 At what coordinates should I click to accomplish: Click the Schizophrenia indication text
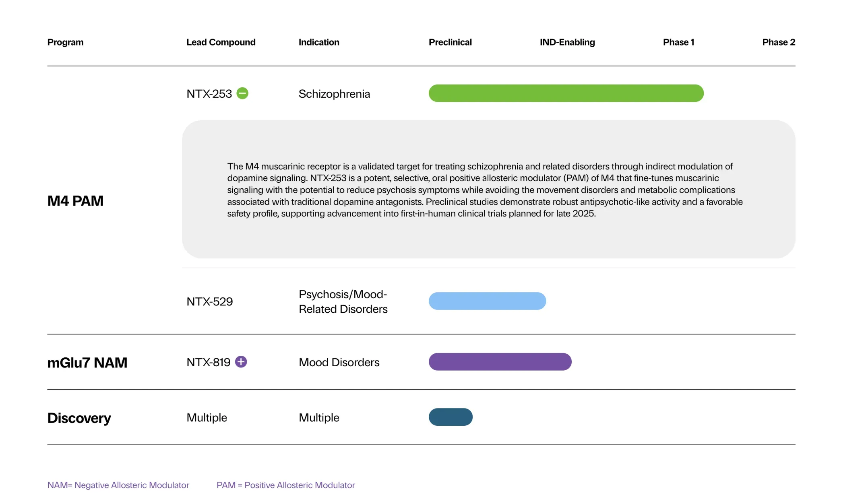pos(334,94)
